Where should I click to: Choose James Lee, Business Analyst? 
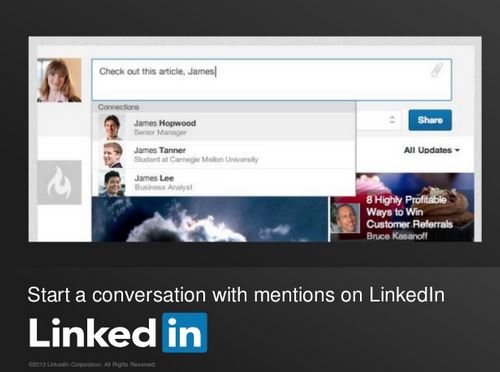[224, 183]
